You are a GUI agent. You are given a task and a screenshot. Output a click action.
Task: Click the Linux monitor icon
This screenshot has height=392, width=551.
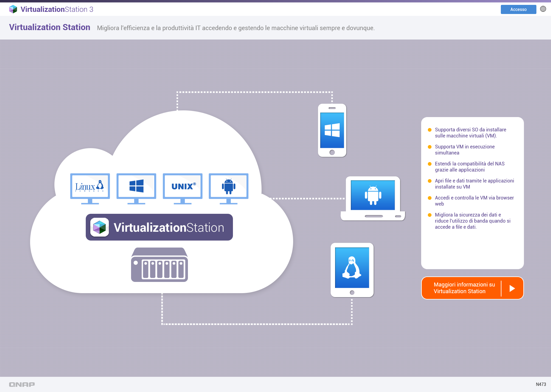point(90,188)
